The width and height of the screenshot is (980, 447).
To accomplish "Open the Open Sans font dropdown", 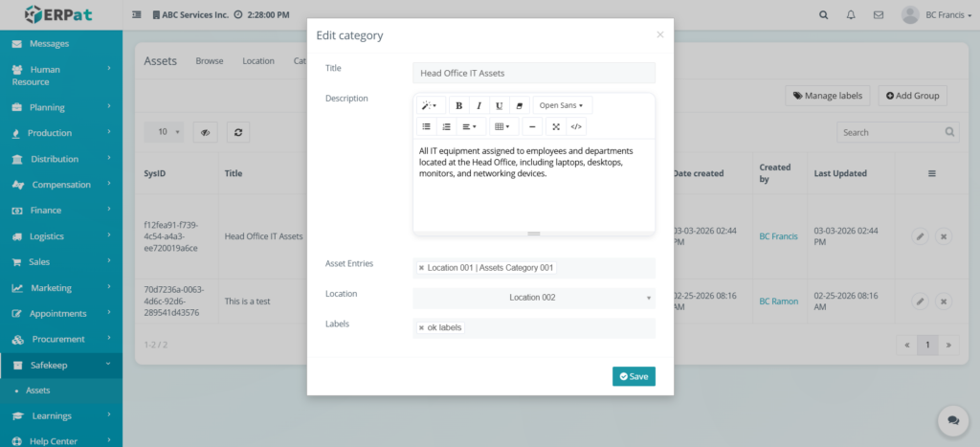I will pyautogui.click(x=561, y=105).
